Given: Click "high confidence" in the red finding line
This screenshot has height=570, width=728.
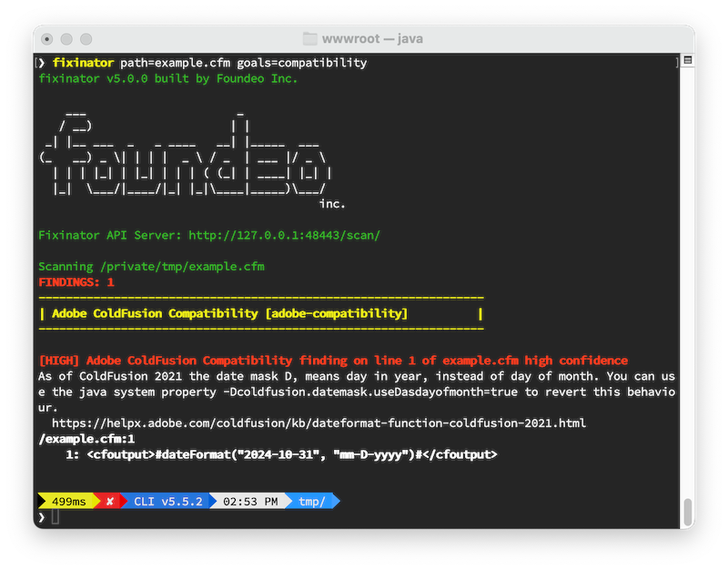Looking at the screenshot, I should [576, 361].
